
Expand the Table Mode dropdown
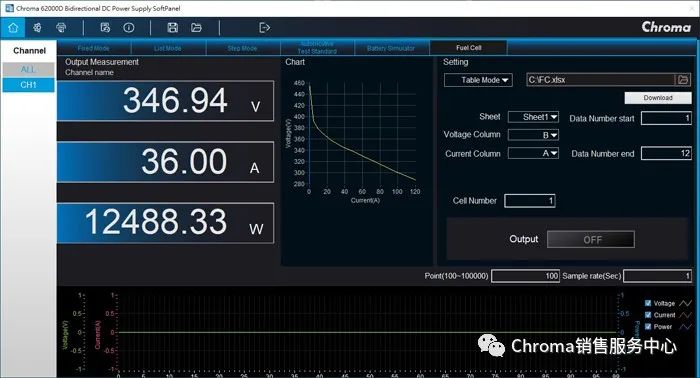tap(478, 80)
